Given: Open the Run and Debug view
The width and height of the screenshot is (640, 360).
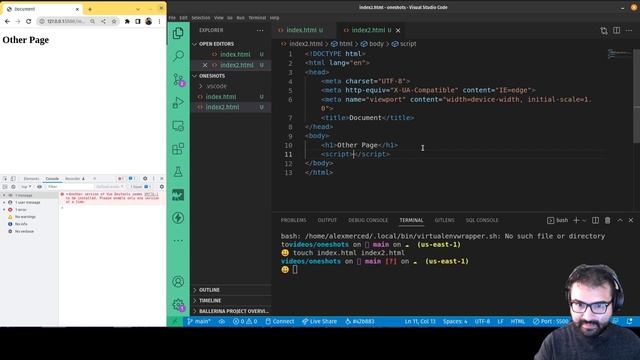Looking at the screenshot, I should click(x=178, y=102).
